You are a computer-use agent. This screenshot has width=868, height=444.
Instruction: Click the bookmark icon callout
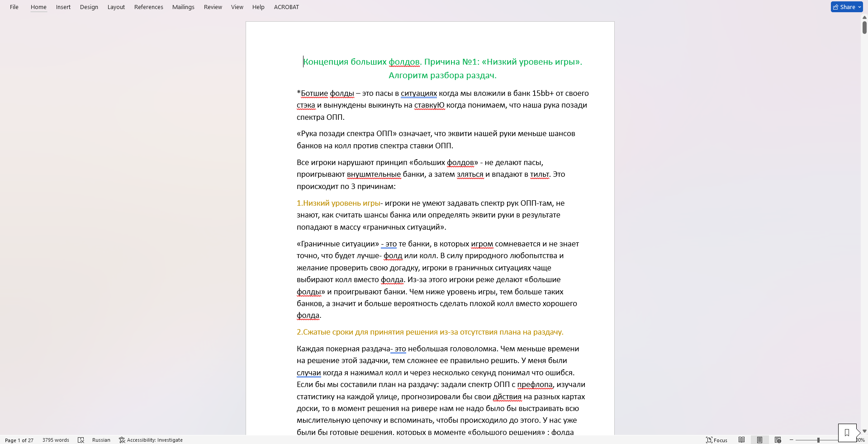click(x=847, y=433)
